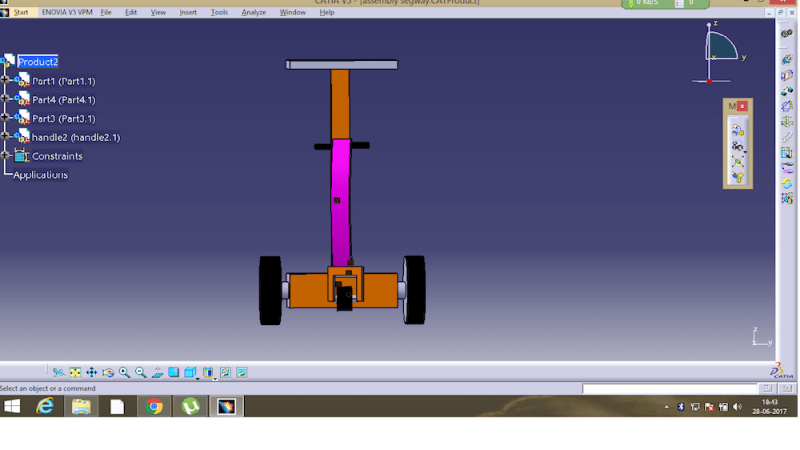Select Part1 (Part1.1) label in tree
Viewport: 800px width, 450px height.
[64, 81]
